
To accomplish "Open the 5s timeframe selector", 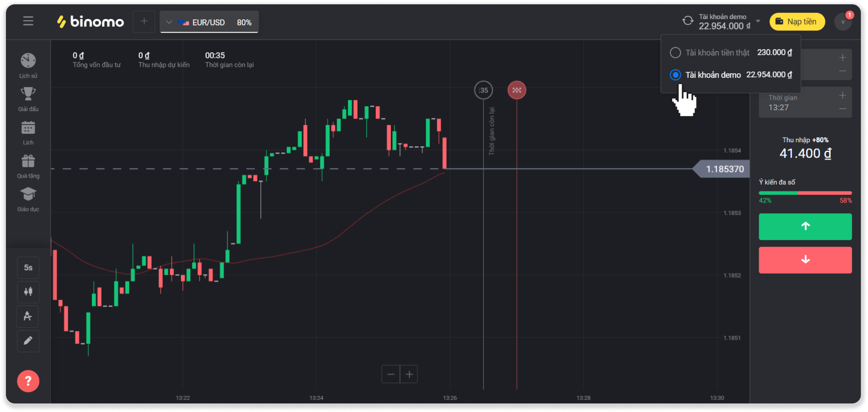I will [x=28, y=268].
